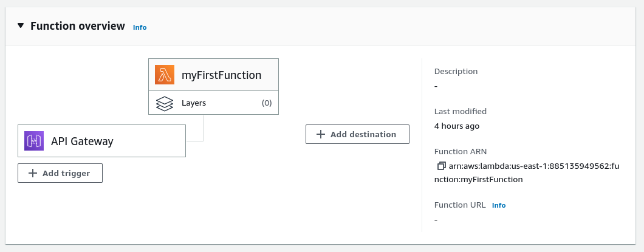Click the orange Lambda function icon
Image resolution: width=644 pixels, height=252 pixels.
coord(164,75)
